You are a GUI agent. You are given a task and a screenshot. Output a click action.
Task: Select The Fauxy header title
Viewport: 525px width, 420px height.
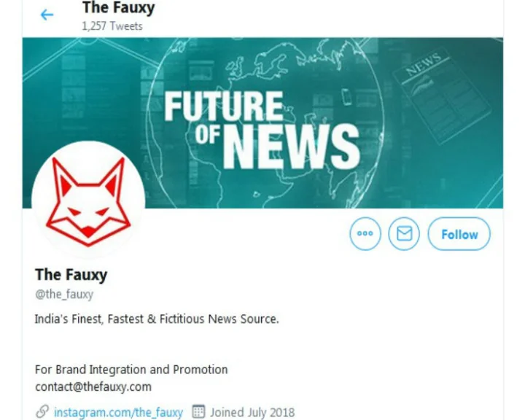pos(119,7)
